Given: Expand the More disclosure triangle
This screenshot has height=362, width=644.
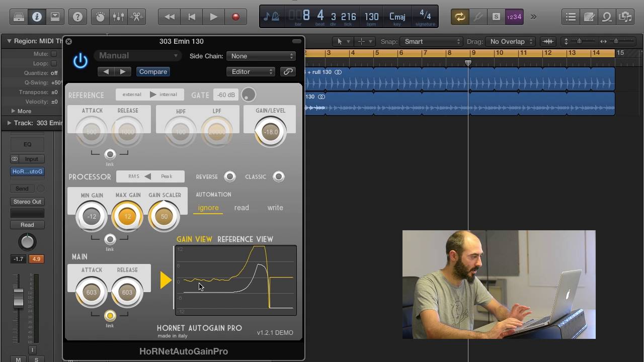Looking at the screenshot, I should (14, 111).
